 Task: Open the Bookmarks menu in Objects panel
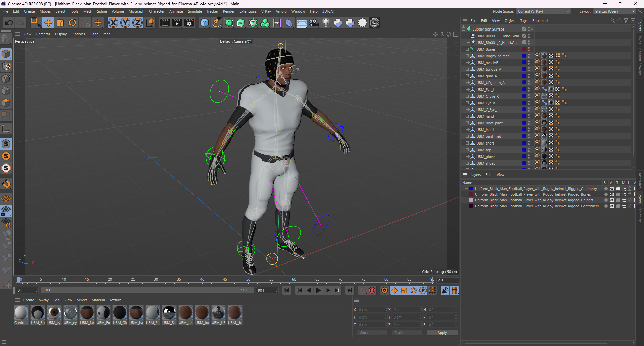(x=541, y=21)
